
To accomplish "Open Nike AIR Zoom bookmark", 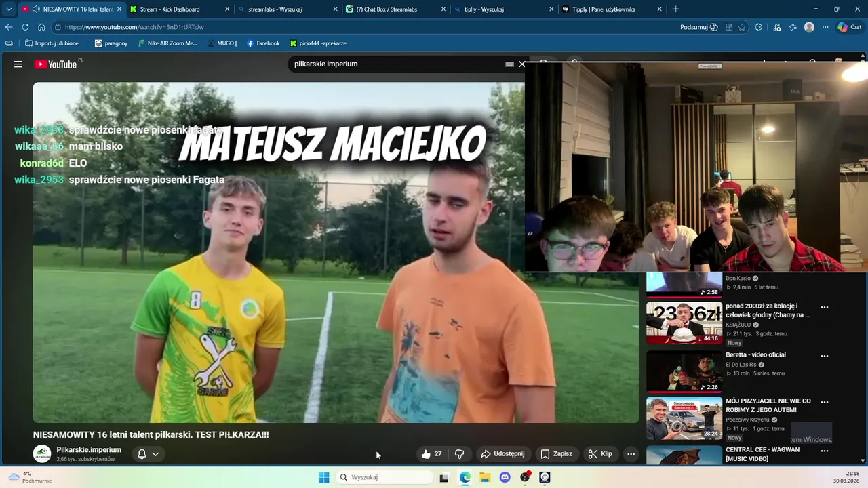I will pos(167,43).
